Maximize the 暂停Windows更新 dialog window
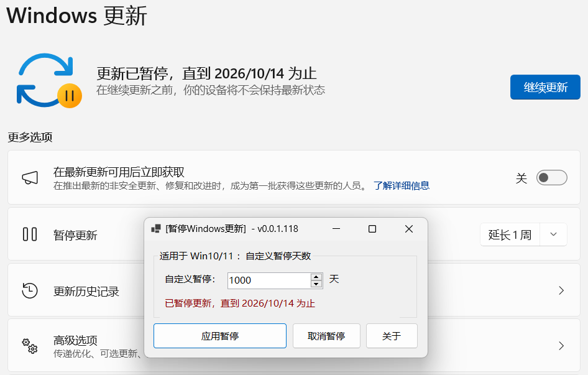588x375 pixels. click(372, 229)
